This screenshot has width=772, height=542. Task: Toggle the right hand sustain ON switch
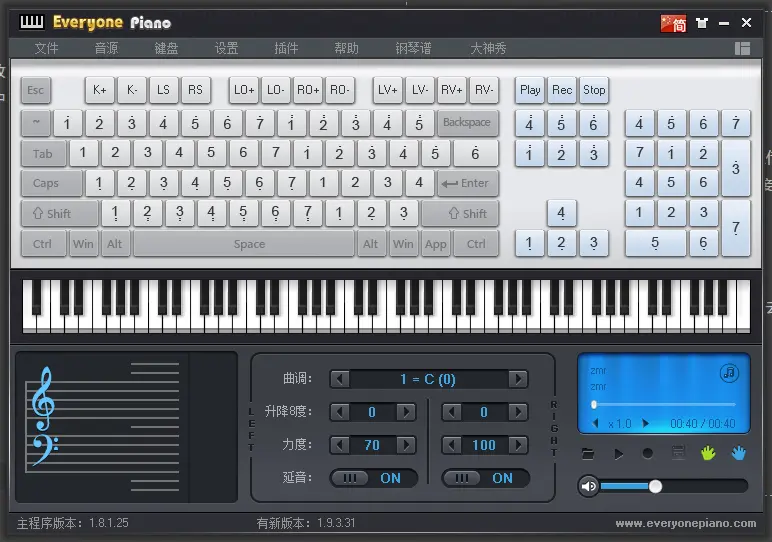point(485,478)
